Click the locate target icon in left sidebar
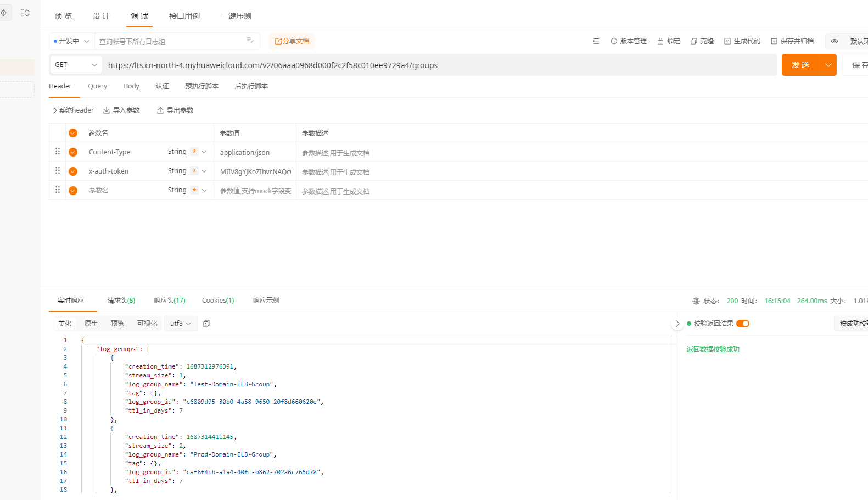868x500 pixels. tap(3, 13)
